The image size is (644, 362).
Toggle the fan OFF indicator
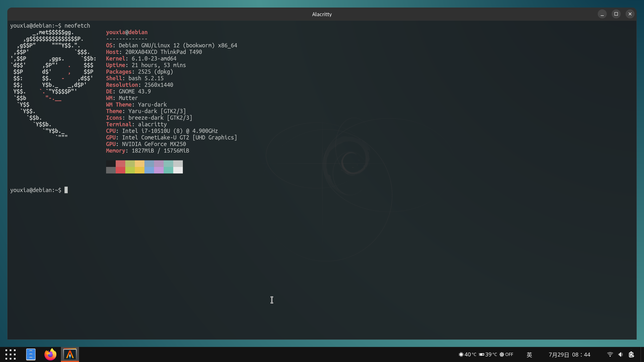[x=506, y=354]
